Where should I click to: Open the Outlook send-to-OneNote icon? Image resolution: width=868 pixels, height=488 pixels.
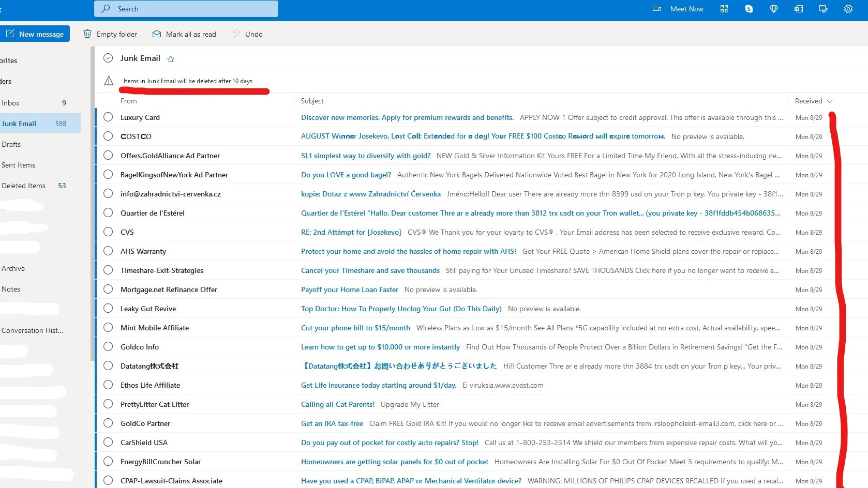(x=799, y=9)
